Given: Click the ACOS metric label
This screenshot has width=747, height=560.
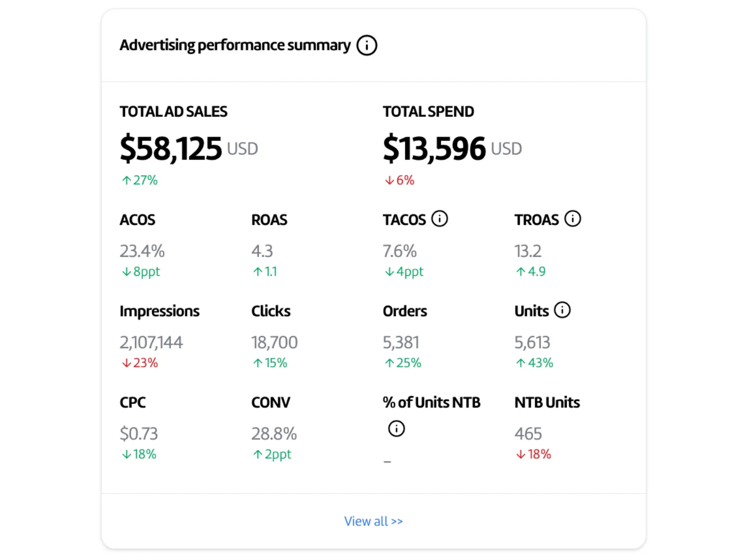Looking at the screenshot, I should 138,219.
